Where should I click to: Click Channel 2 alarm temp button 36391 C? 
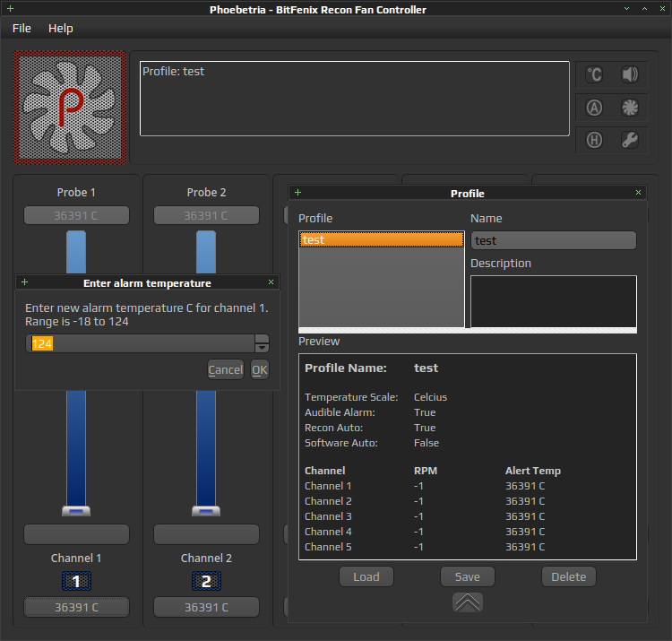(206, 607)
